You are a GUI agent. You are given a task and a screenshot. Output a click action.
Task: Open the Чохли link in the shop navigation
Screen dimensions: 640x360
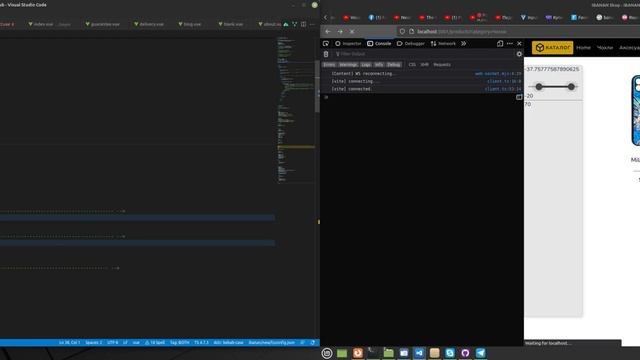(605, 48)
